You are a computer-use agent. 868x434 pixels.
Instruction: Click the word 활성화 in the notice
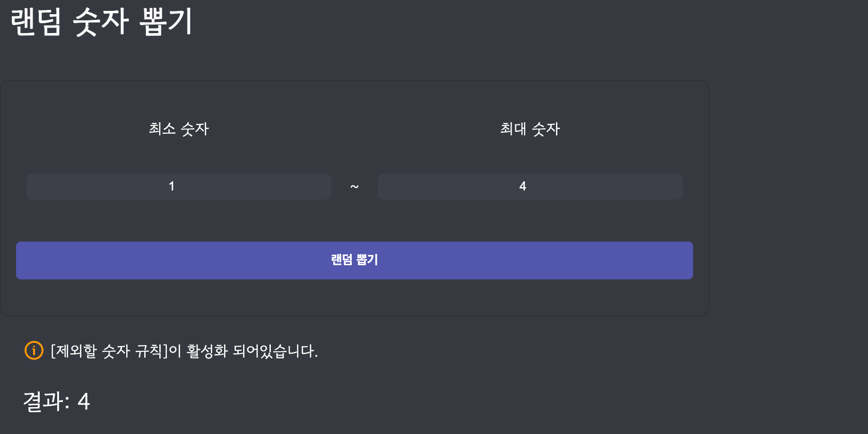[207, 351]
